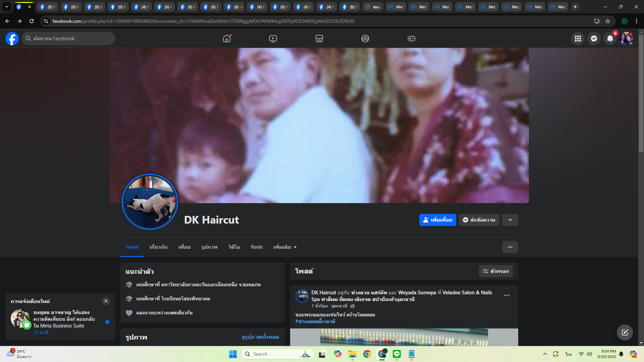Open the Groups icon in top bar

365,39
